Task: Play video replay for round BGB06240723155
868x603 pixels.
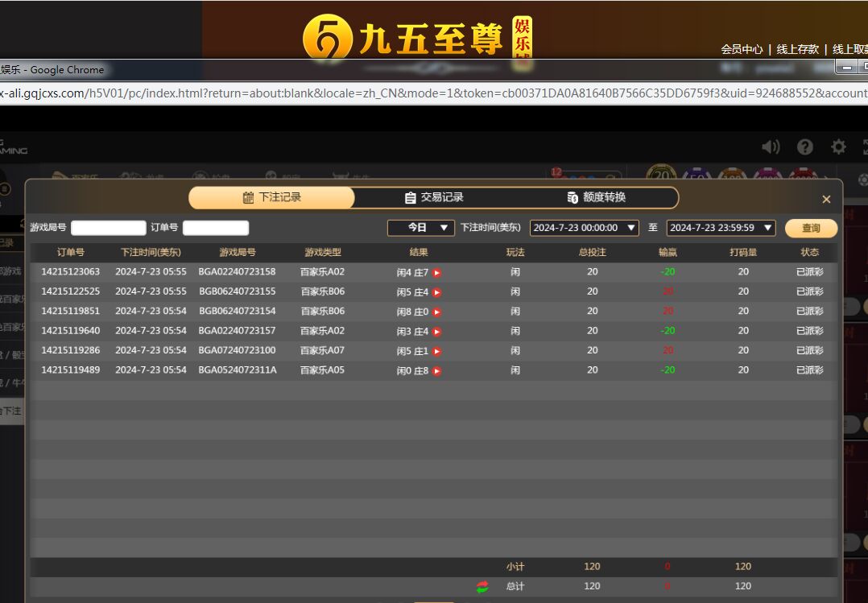Action: pyautogui.click(x=436, y=292)
